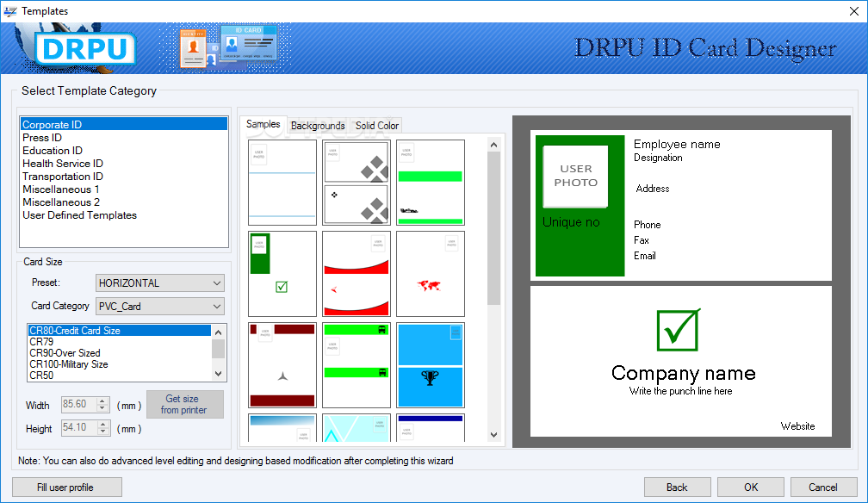Click Get size from printer button
Viewport: 868px width, 503px height.
point(185,405)
